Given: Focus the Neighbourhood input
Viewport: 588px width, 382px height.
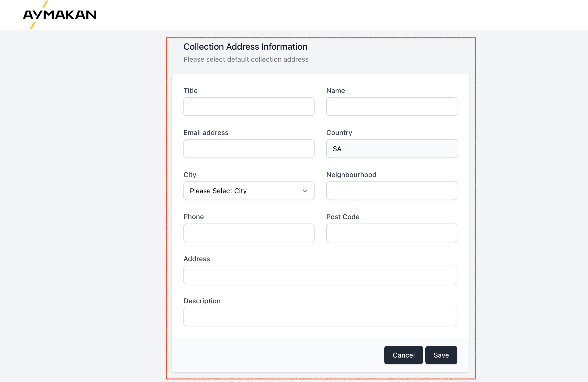Looking at the screenshot, I should (x=392, y=191).
